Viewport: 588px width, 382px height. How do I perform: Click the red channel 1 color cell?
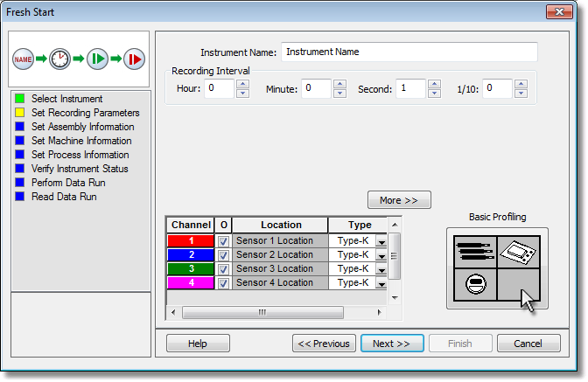point(191,240)
